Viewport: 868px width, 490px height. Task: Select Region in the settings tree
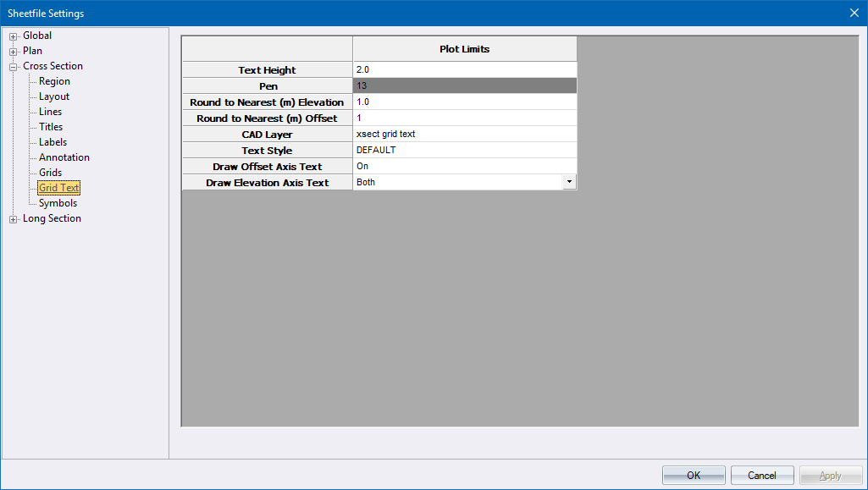point(54,81)
